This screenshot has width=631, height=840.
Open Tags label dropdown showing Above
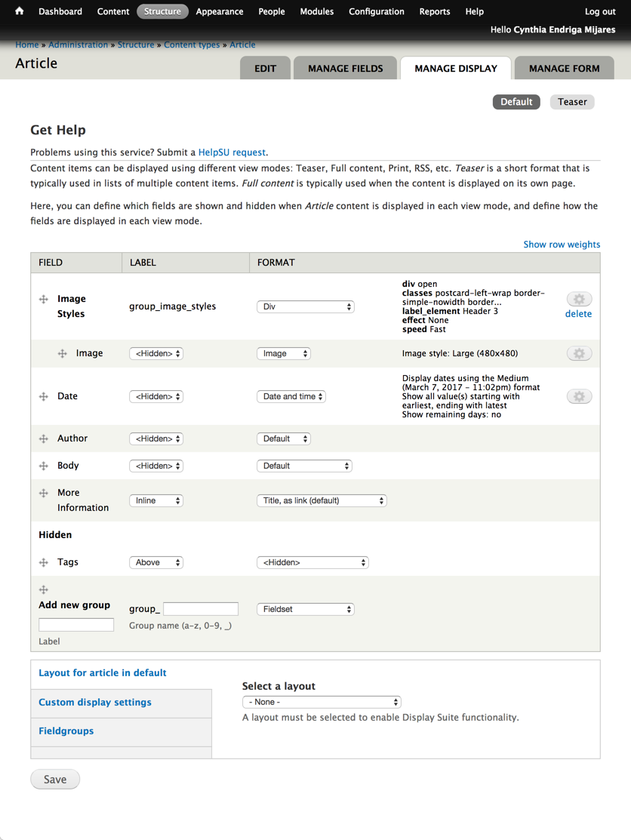[156, 562]
